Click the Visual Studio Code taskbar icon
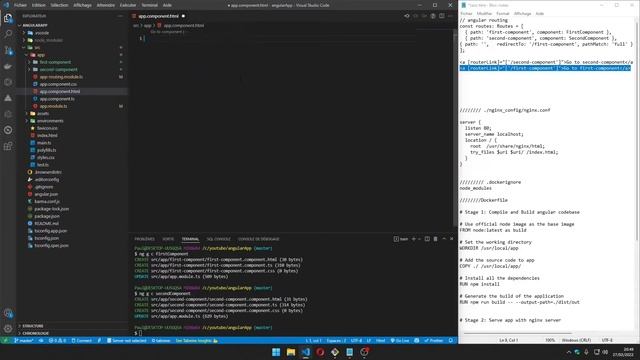The image size is (640, 360). click(305, 352)
